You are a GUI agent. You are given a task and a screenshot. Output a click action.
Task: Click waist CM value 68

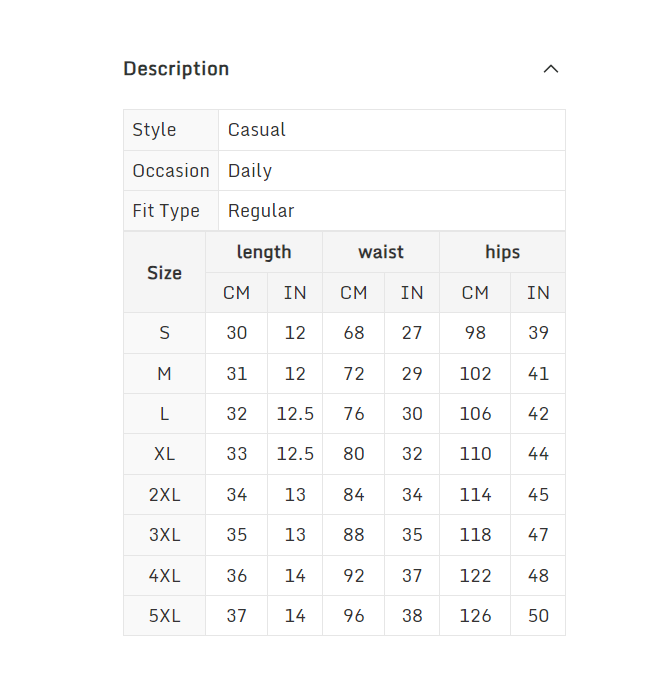point(354,333)
